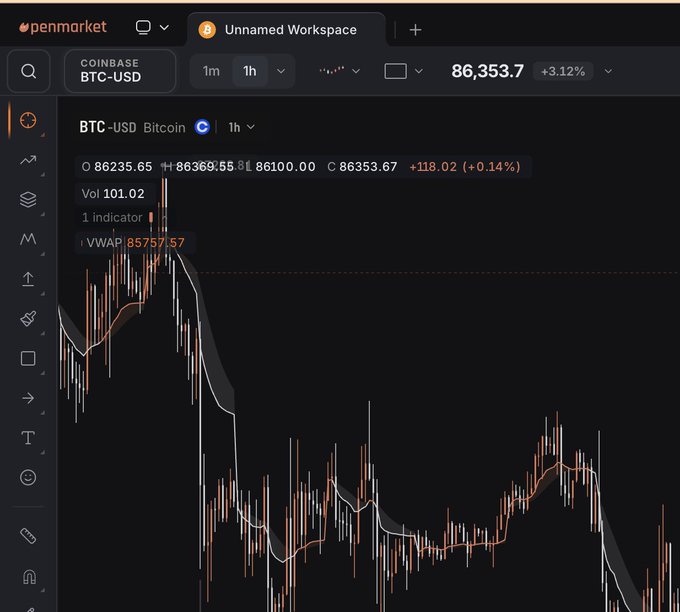
Task: Click the Bitcoin icon in workspace tab
Action: 207,30
